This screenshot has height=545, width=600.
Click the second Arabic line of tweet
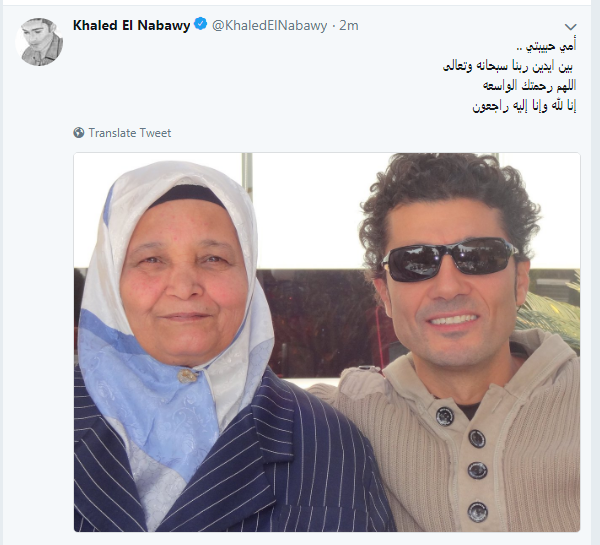pos(508,66)
